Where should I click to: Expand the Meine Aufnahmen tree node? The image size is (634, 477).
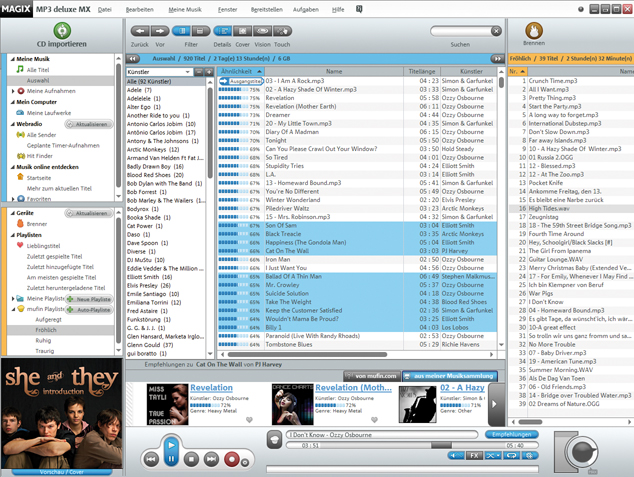click(13, 91)
